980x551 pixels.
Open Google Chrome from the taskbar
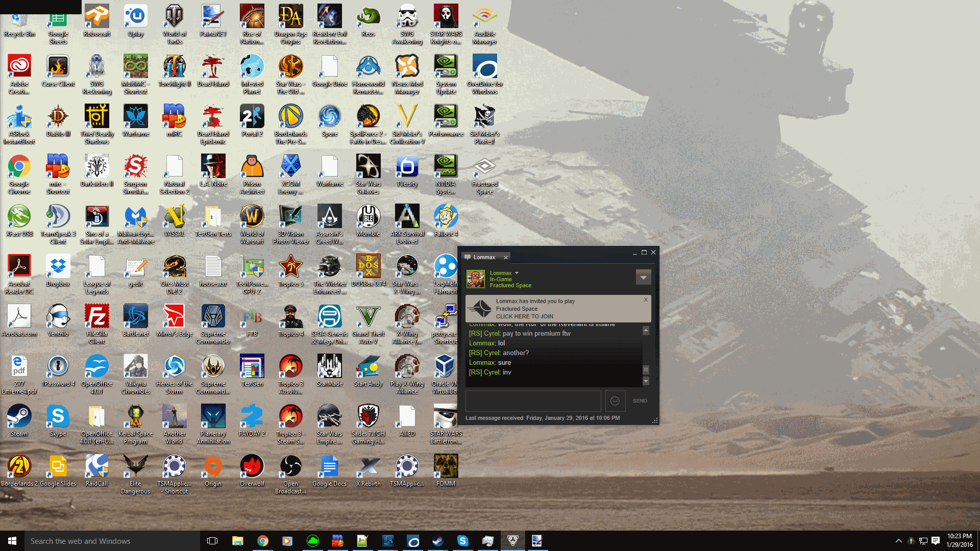coord(262,541)
